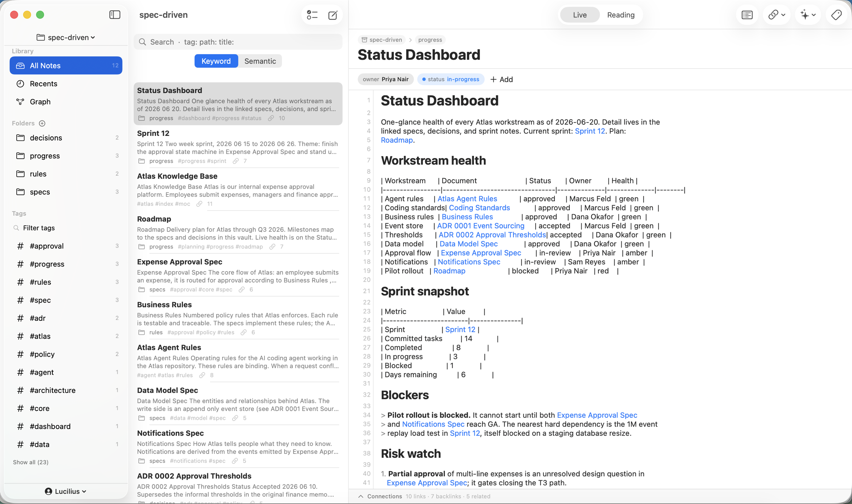
Task: Click the tag icon in toolbar
Action: point(836,15)
